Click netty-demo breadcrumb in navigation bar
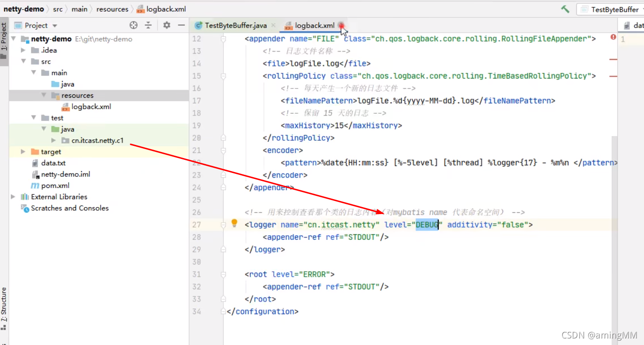This screenshot has width=644, height=345. 24,9
